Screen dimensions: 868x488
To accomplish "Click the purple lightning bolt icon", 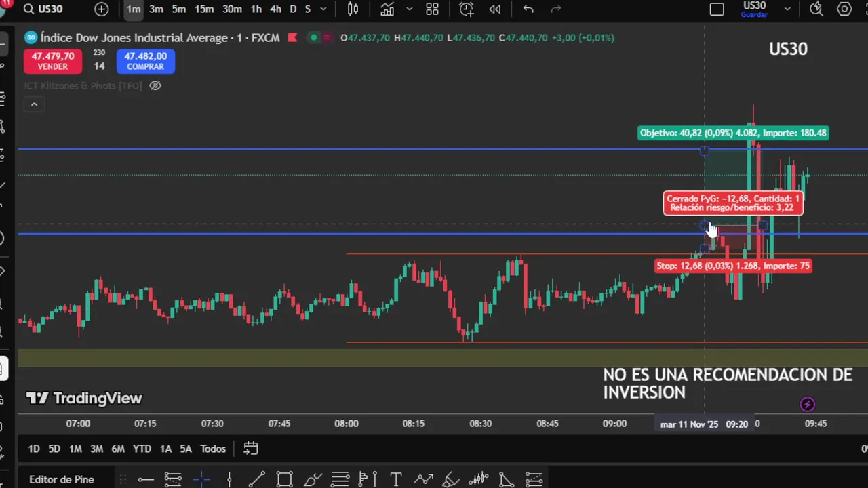I will coord(807,405).
